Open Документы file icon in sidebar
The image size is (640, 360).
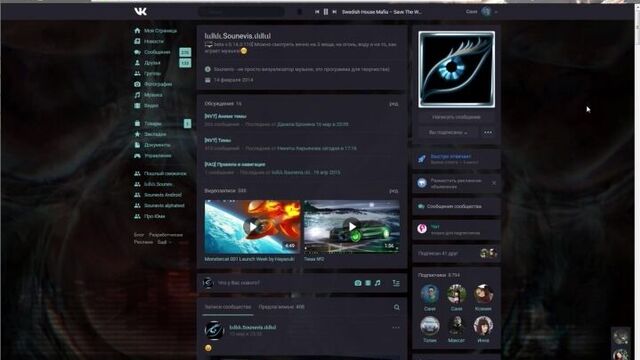click(138, 145)
